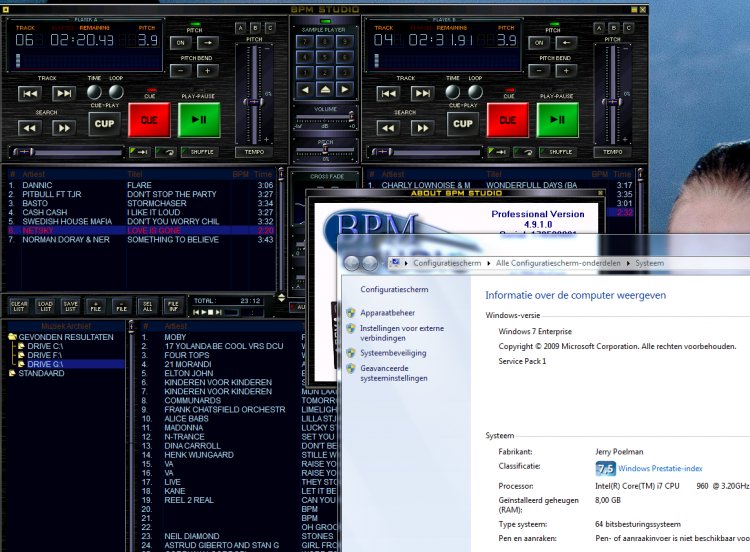Switch Player B pitch mode via Tempo button
750x552 pixels.
612,152
